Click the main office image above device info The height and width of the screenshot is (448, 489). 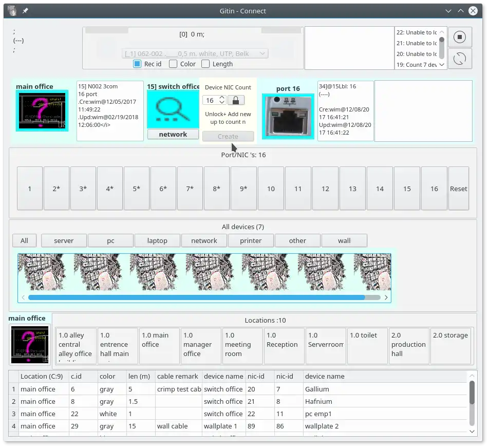42,111
